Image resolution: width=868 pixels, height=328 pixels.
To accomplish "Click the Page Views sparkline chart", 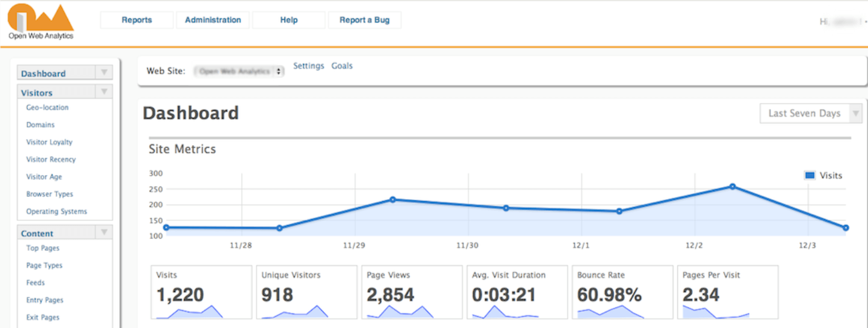I will [x=400, y=312].
